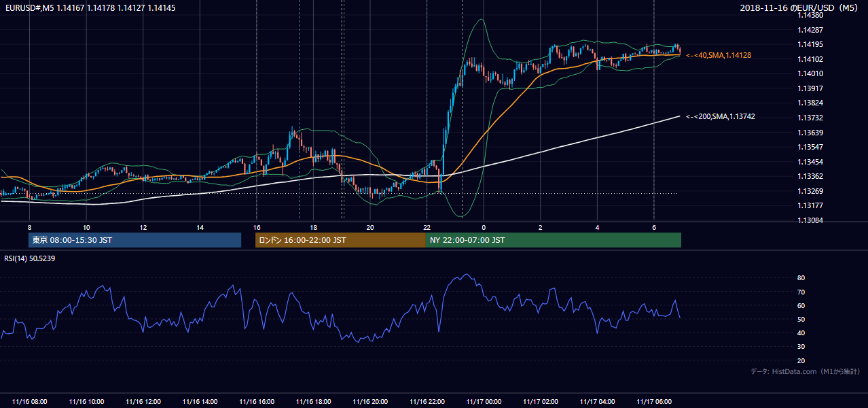868x408 pixels.
Task: Click price axis value 1.14010
Action: point(810,73)
